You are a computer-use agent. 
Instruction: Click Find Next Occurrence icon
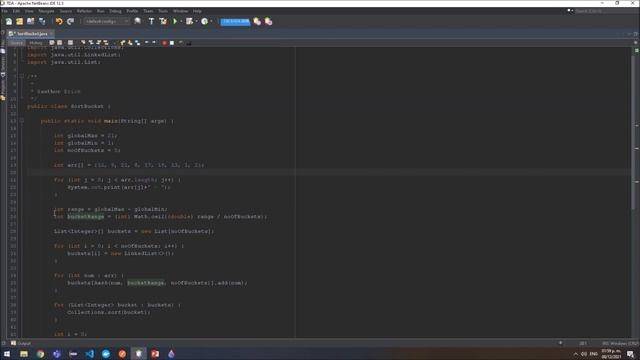click(x=98, y=42)
